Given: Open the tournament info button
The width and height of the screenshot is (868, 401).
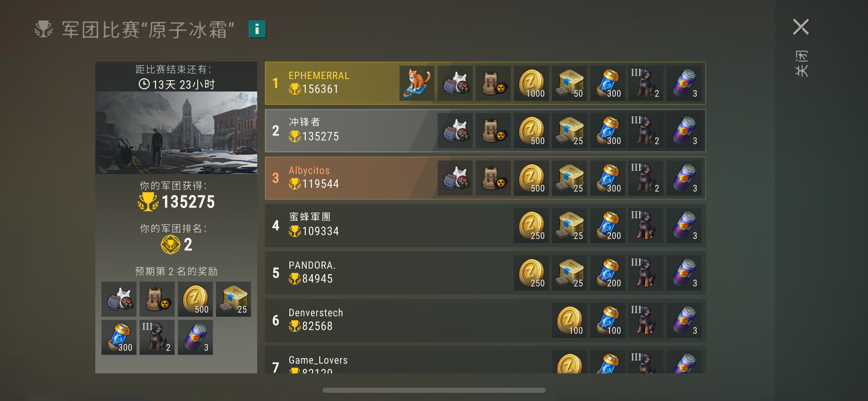Looking at the screenshot, I should (x=257, y=29).
